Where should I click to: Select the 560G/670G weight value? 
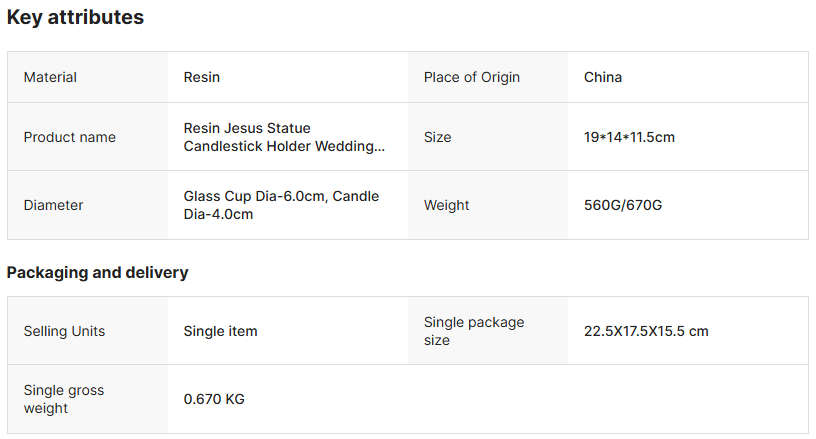pos(623,205)
